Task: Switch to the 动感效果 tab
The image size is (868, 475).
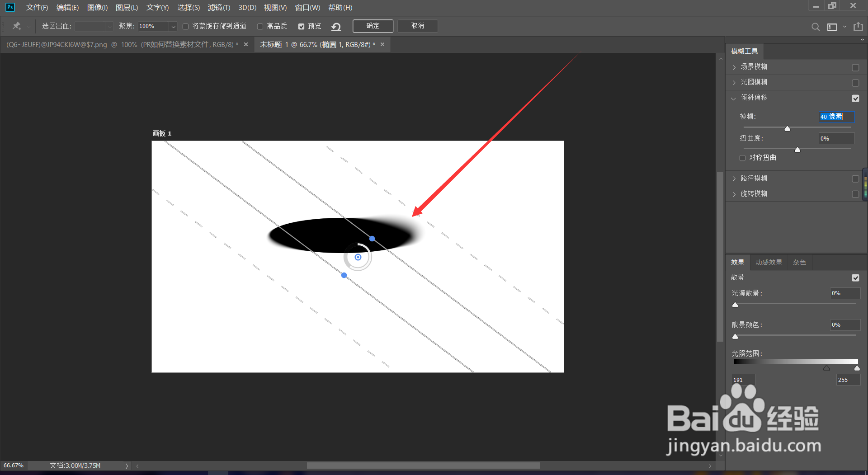Action: pyautogui.click(x=769, y=262)
